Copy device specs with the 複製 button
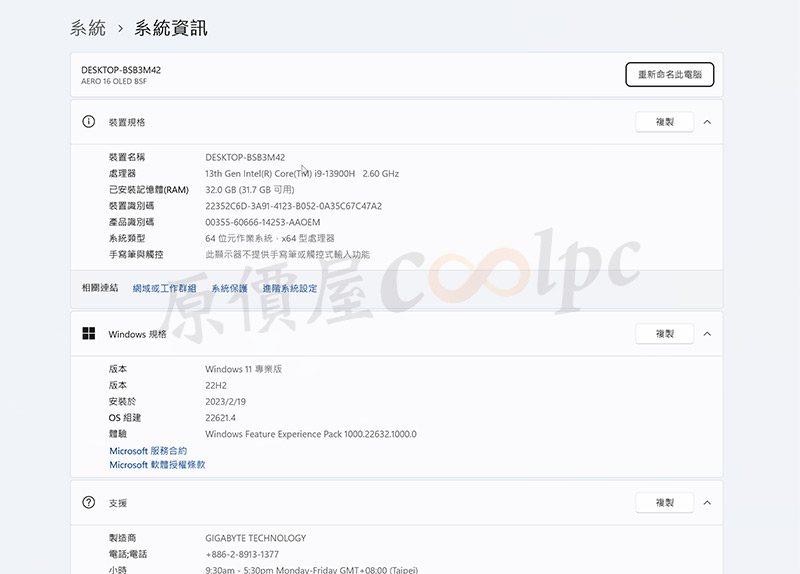Image resolution: width=800 pixels, height=574 pixels. [x=665, y=122]
